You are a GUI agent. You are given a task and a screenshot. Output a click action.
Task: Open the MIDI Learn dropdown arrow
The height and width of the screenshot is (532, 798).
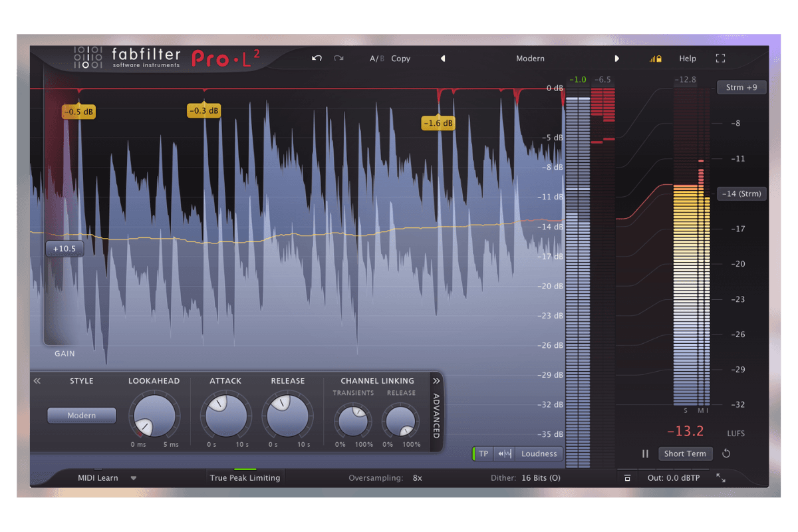click(134, 478)
